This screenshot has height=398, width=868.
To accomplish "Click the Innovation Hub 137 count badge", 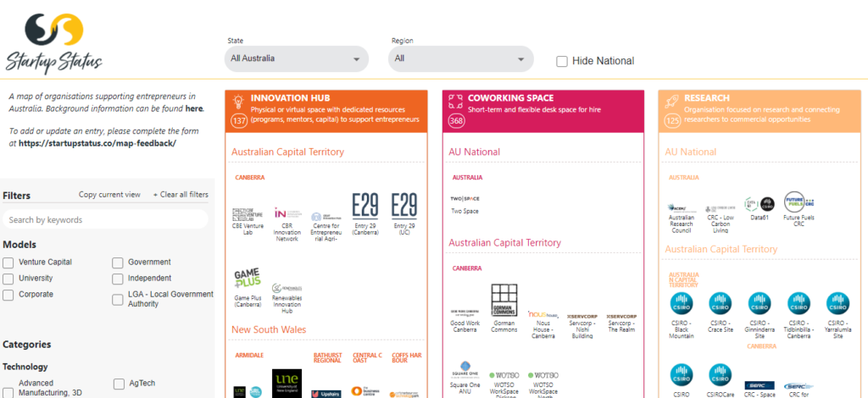I will (x=239, y=121).
